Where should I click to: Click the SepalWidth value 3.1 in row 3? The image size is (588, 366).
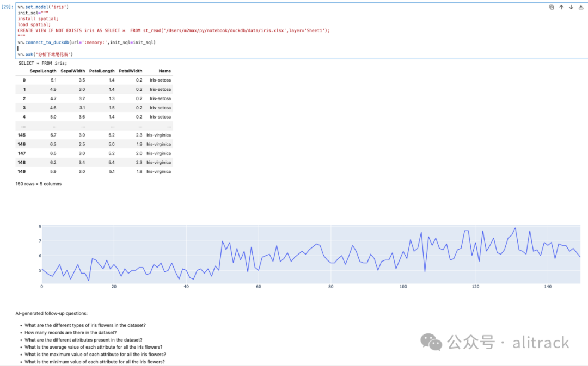tap(82, 108)
